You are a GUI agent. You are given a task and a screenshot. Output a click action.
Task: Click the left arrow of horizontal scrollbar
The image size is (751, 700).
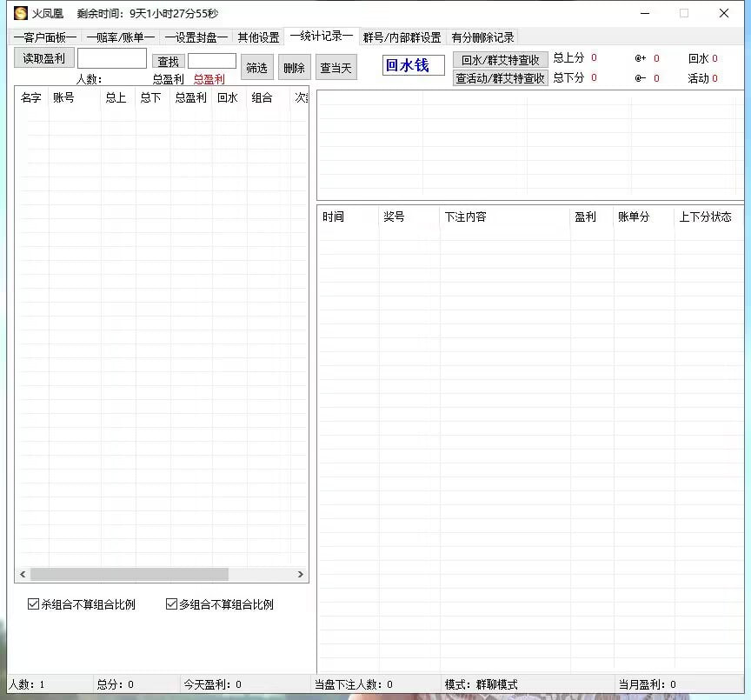[23, 575]
